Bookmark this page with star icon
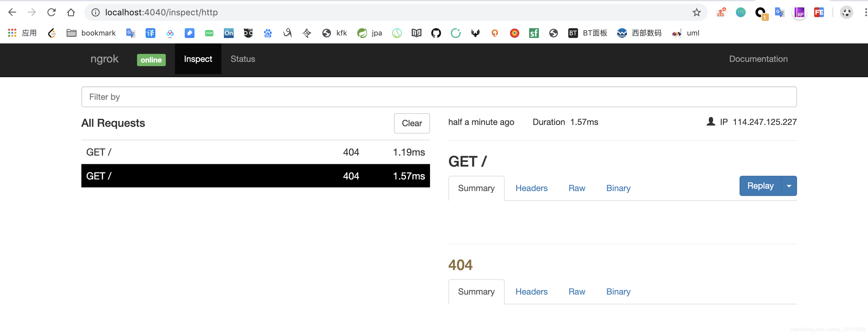This screenshot has height=335, width=868. point(696,13)
